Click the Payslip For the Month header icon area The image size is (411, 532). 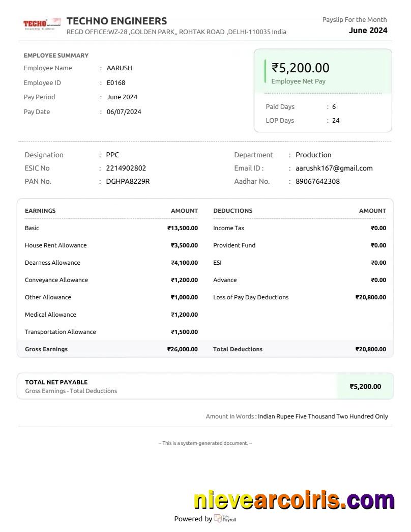355,19
